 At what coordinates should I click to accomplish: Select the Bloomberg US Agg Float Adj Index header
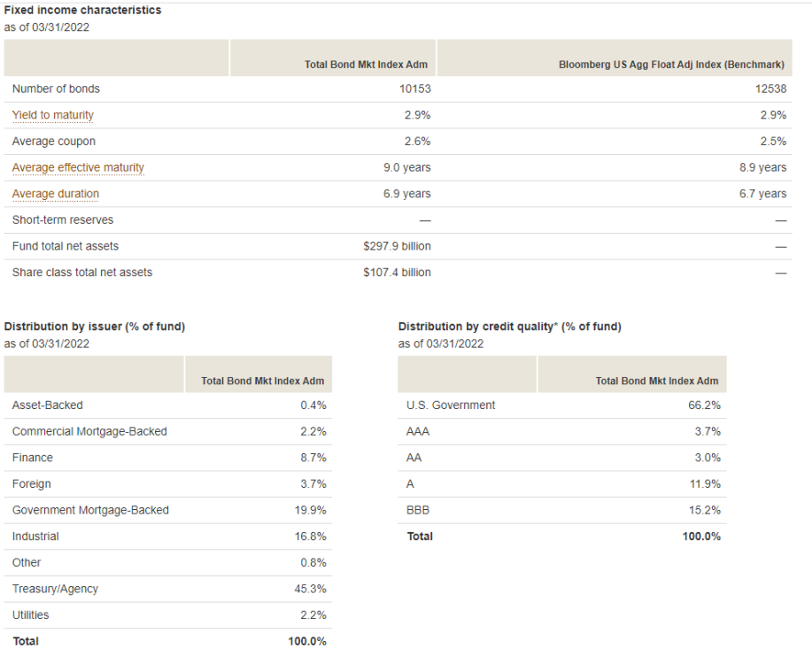tap(671, 65)
